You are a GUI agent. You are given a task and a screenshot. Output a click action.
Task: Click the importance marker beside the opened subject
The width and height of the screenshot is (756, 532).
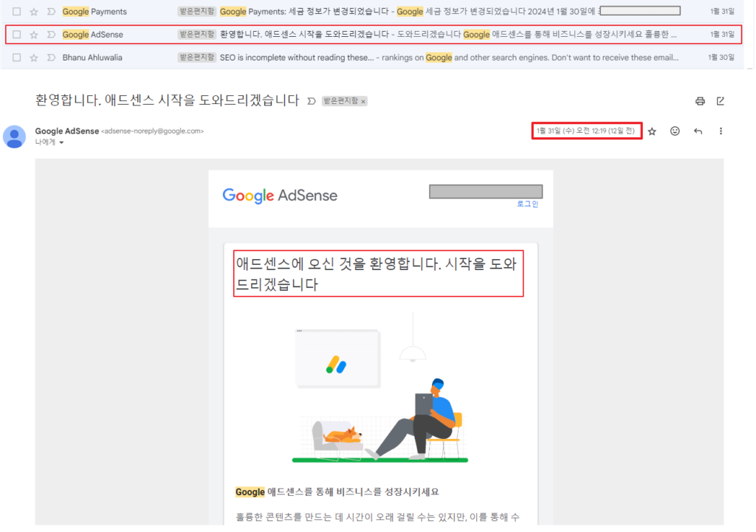click(x=312, y=101)
